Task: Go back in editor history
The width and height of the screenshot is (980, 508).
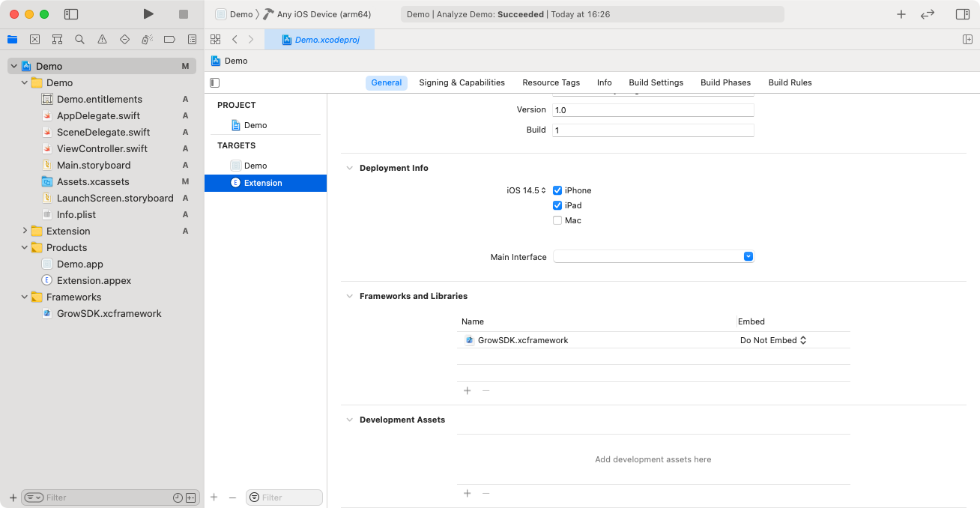Action: click(x=235, y=40)
